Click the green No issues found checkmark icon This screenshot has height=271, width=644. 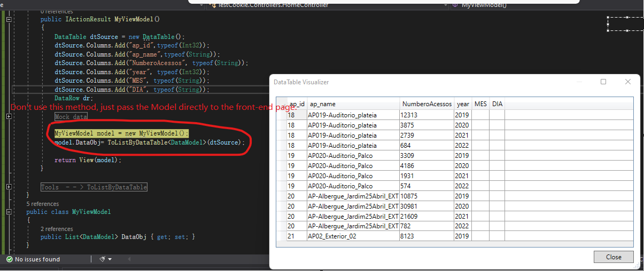click(9, 259)
